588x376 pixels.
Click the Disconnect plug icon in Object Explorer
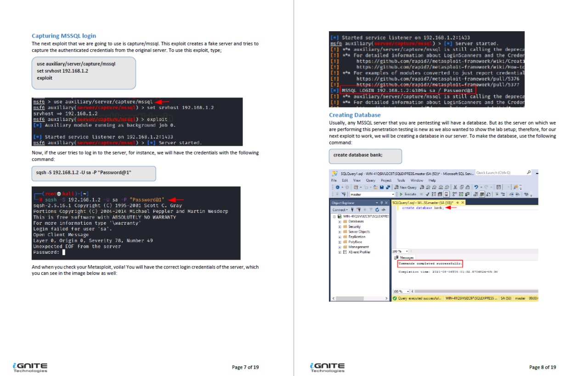(x=359, y=210)
